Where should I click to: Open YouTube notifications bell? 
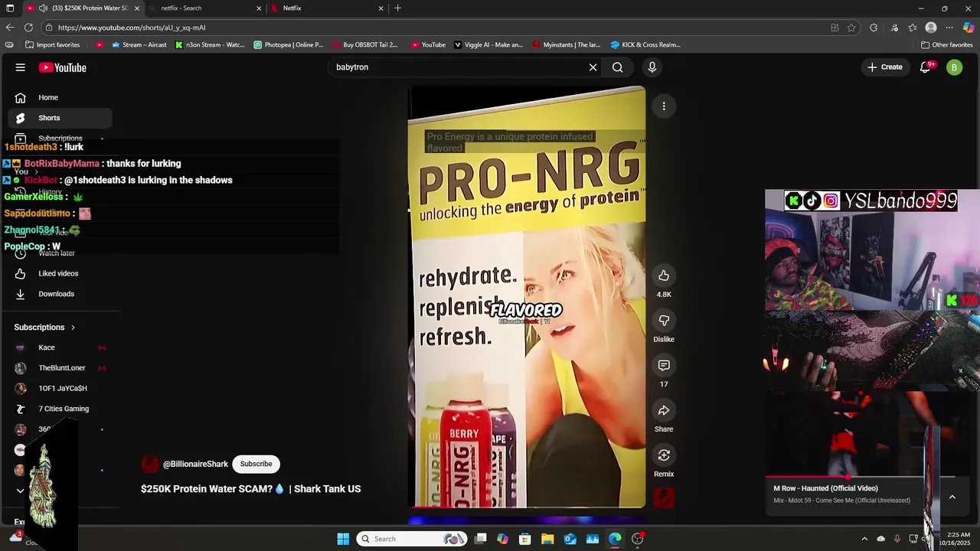coord(926,67)
